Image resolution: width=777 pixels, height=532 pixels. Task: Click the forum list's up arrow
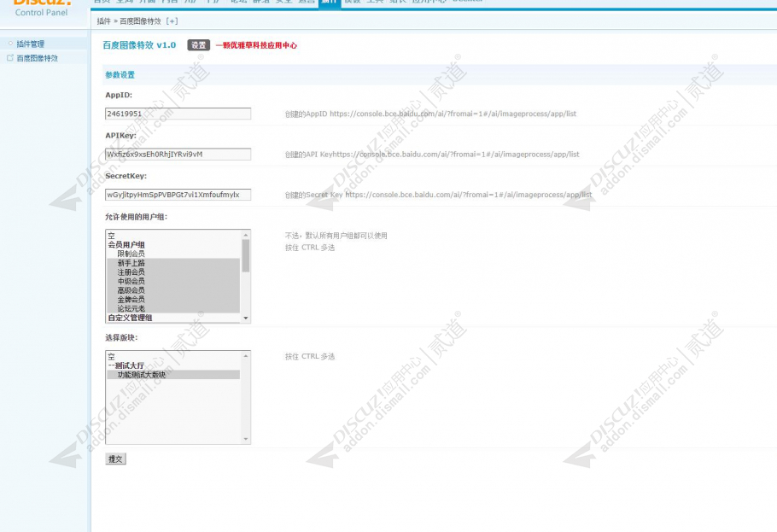(x=246, y=355)
